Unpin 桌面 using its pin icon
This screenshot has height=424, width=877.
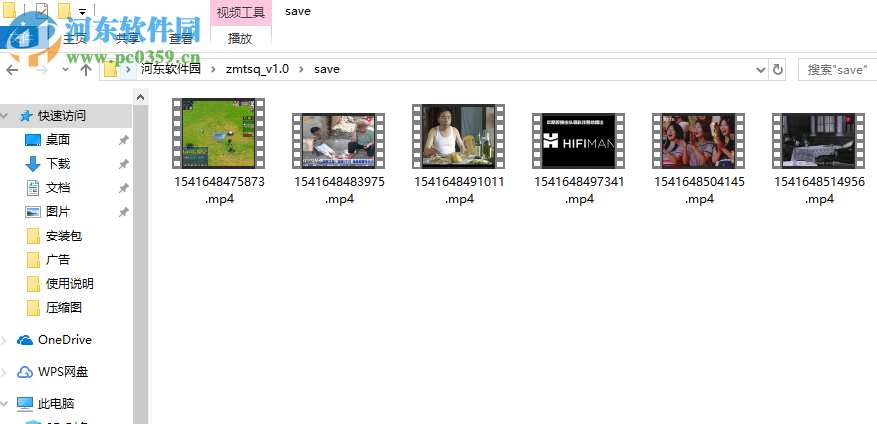coord(124,140)
